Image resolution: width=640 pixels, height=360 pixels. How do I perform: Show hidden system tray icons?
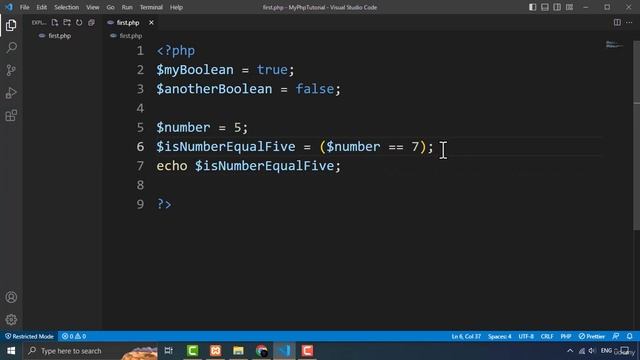tap(570, 351)
